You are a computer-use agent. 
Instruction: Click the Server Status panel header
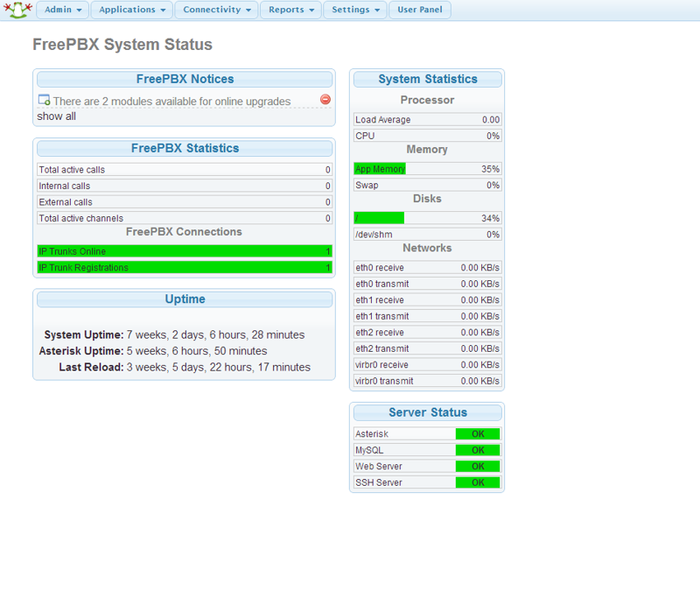[427, 412]
